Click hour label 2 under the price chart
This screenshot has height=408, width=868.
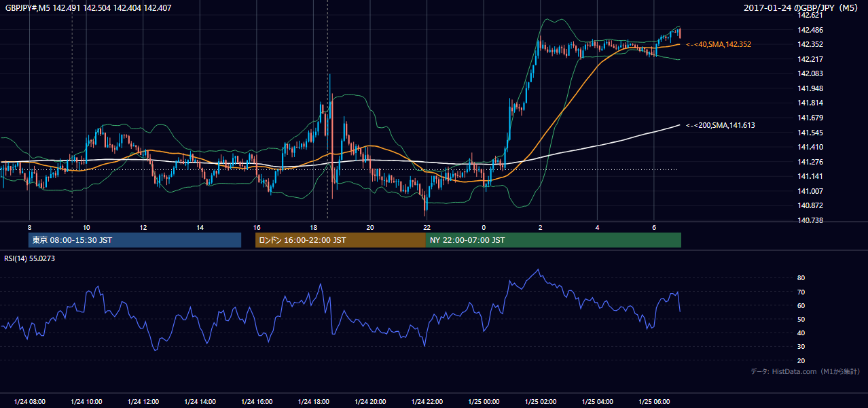(541, 227)
